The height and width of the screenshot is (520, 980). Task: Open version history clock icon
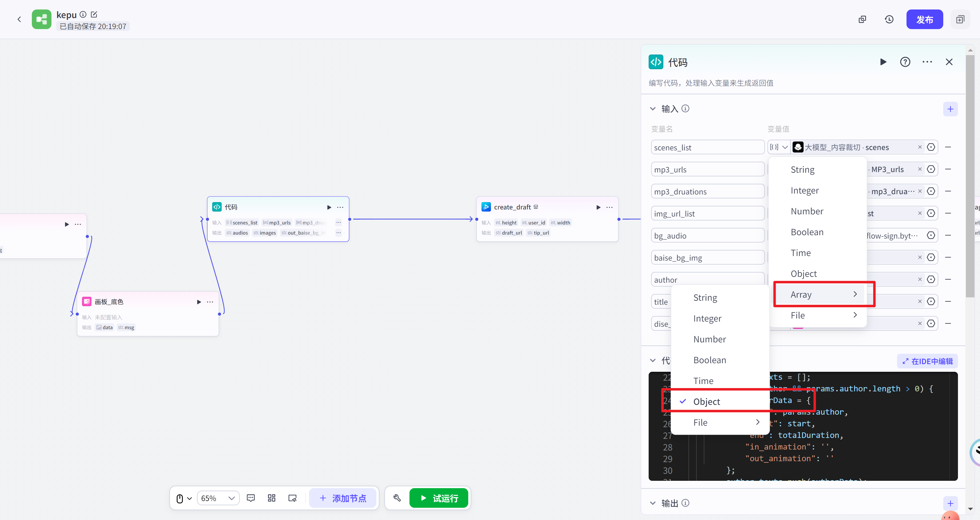889,19
